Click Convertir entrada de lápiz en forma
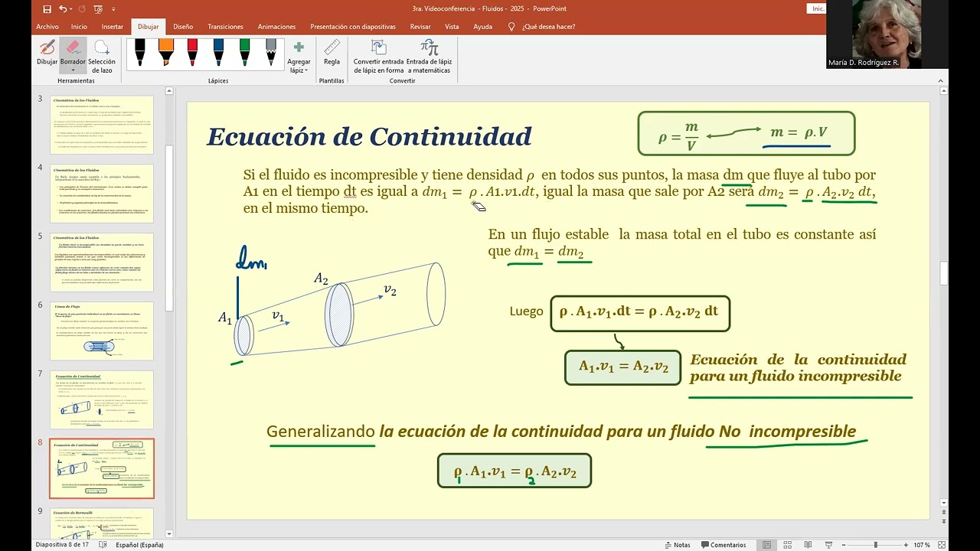The image size is (980, 551). (378, 57)
